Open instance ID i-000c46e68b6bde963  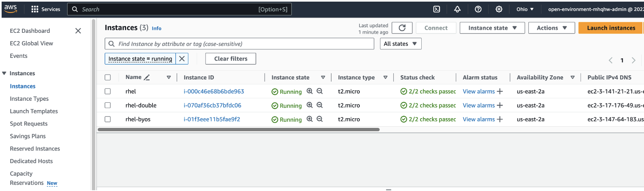(x=214, y=91)
